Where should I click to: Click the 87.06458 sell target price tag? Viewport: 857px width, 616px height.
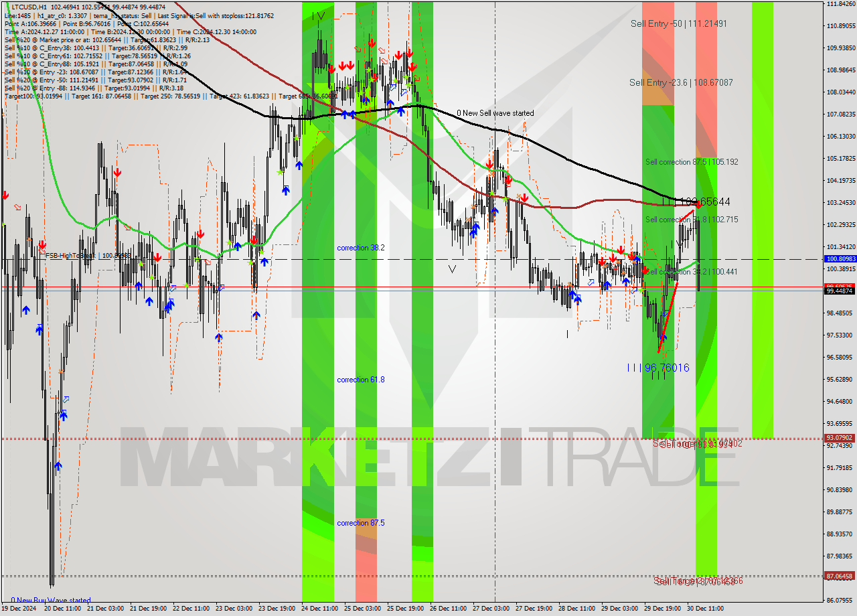click(840, 576)
